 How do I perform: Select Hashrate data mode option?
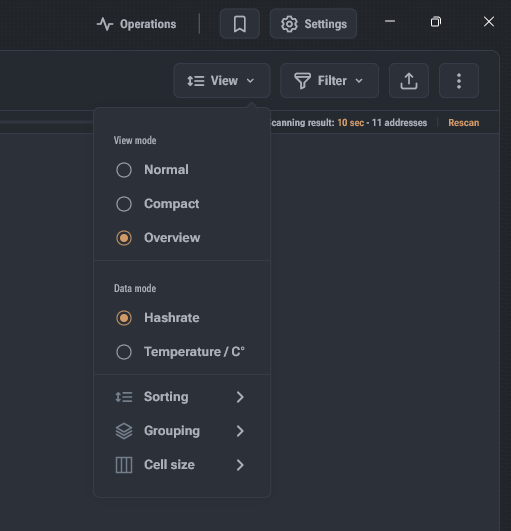[x=158, y=318]
